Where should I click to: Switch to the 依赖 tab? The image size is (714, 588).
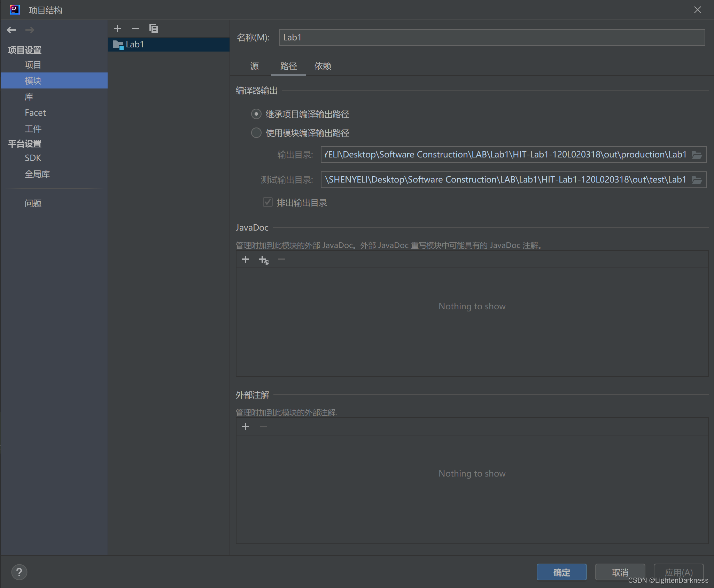click(323, 66)
